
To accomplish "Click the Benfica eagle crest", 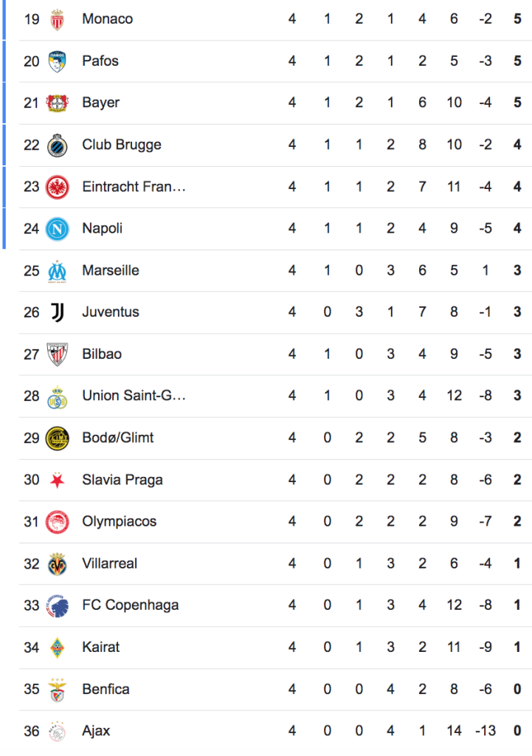I will [x=57, y=690].
